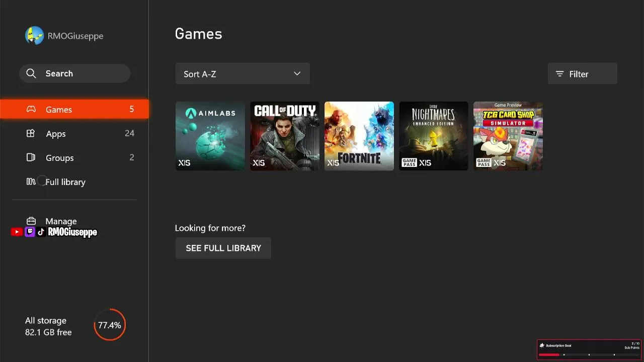Click the Games page heading
Viewport: 644px width, 362px height.
198,34
